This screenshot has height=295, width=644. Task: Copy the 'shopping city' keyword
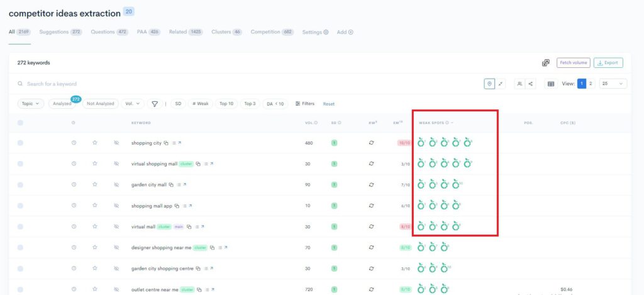[x=166, y=143]
